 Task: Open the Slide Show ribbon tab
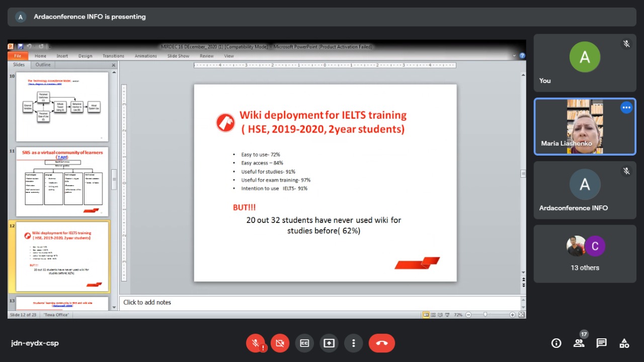[x=178, y=56]
